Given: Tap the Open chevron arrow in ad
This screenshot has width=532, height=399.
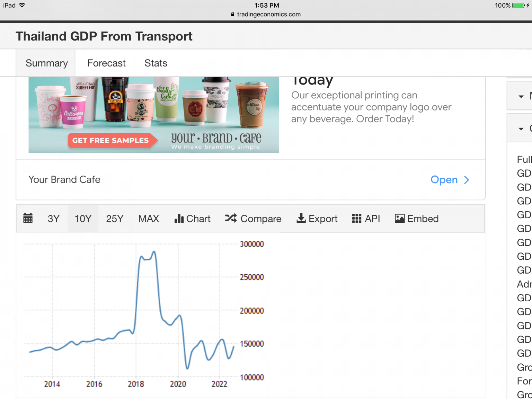Looking at the screenshot, I should click(467, 180).
